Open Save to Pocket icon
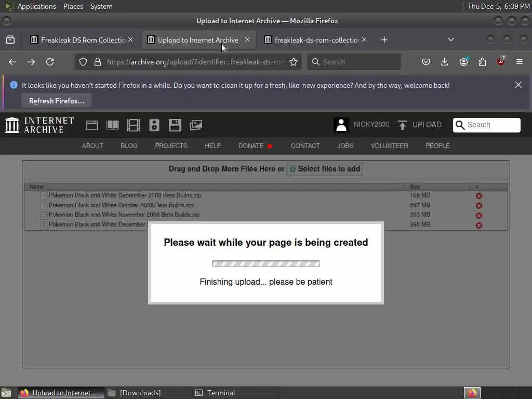Viewport: 532px width, 399px height. pyautogui.click(x=426, y=62)
